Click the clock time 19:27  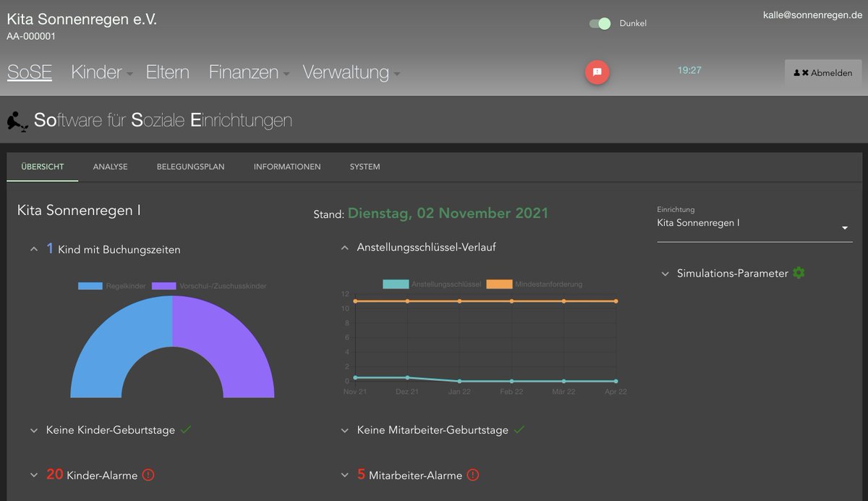[x=689, y=70]
